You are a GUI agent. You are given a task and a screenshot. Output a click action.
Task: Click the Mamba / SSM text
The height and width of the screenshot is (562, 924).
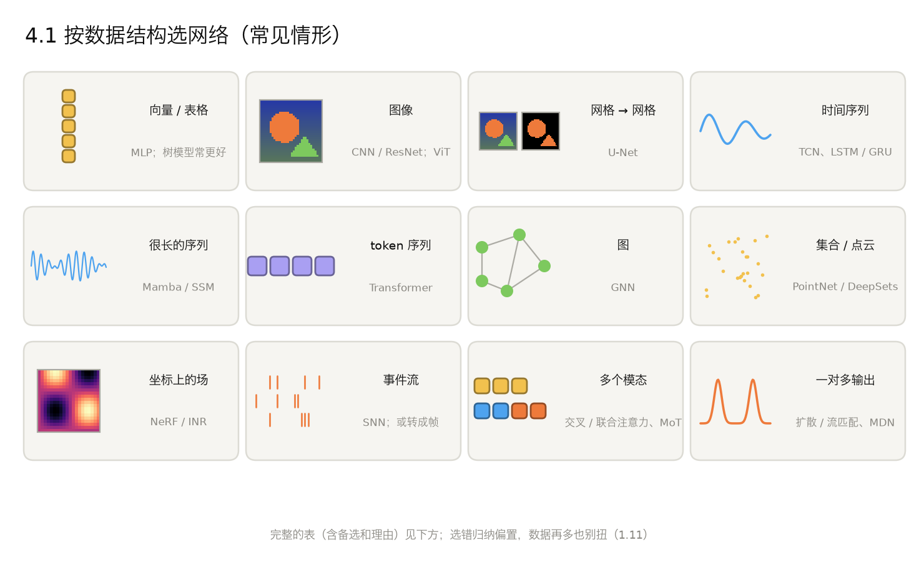click(179, 287)
